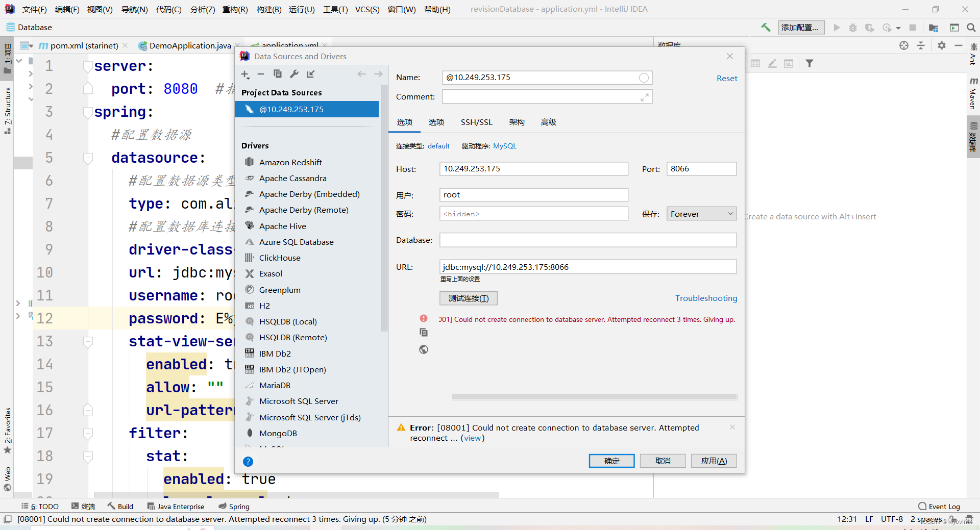Pick a color via the circle in the Name field
Screen dimensions: 980x530
tap(644, 78)
